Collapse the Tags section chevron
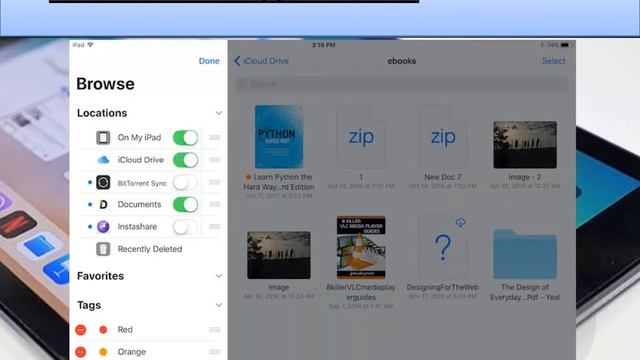 click(x=219, y=305)
